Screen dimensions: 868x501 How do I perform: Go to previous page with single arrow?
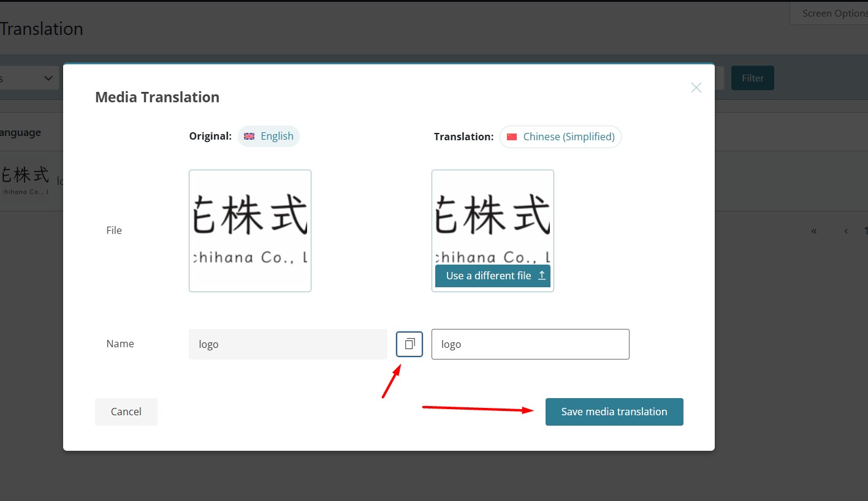(847, 231)
